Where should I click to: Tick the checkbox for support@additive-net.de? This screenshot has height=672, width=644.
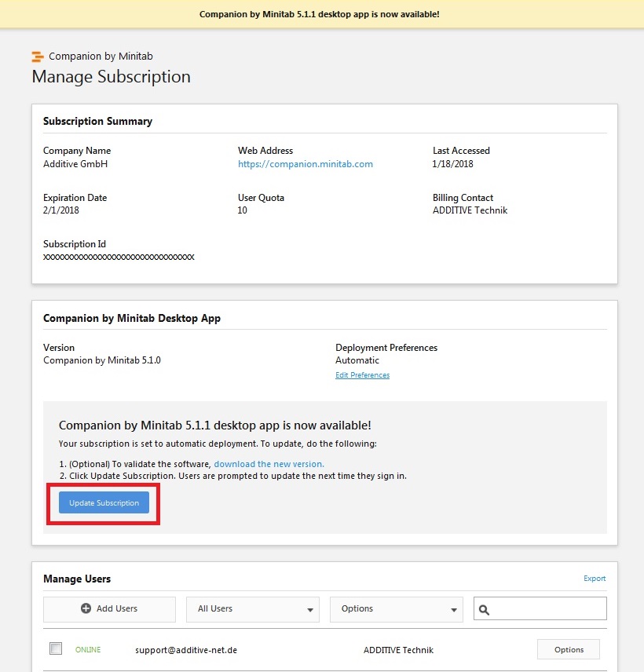click(x=56, y=648)
